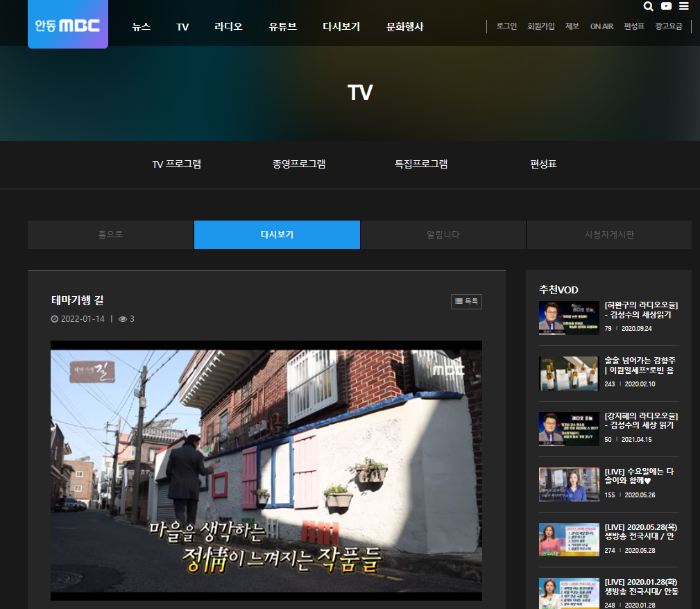Play the 테마기행 길 video
The height and width of the screenshot is (609, 700).
pos(266,470)
